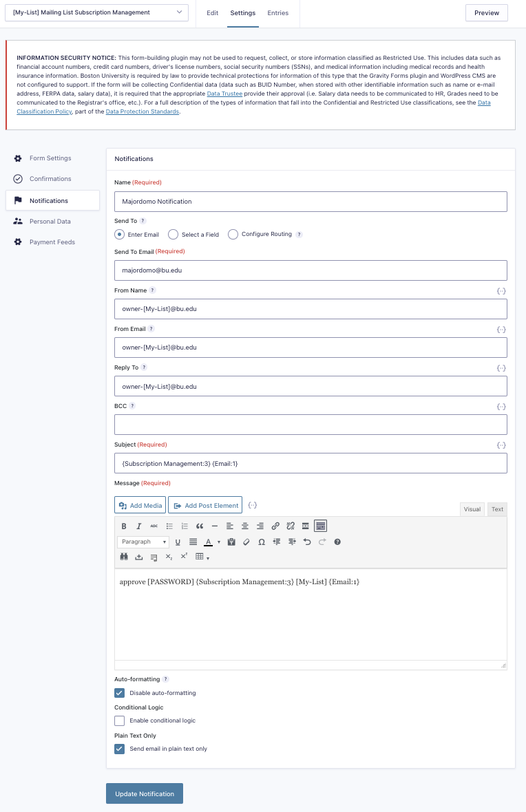Align message text right
This screenshot has width=526, height=812.
(x=260, y=526)
